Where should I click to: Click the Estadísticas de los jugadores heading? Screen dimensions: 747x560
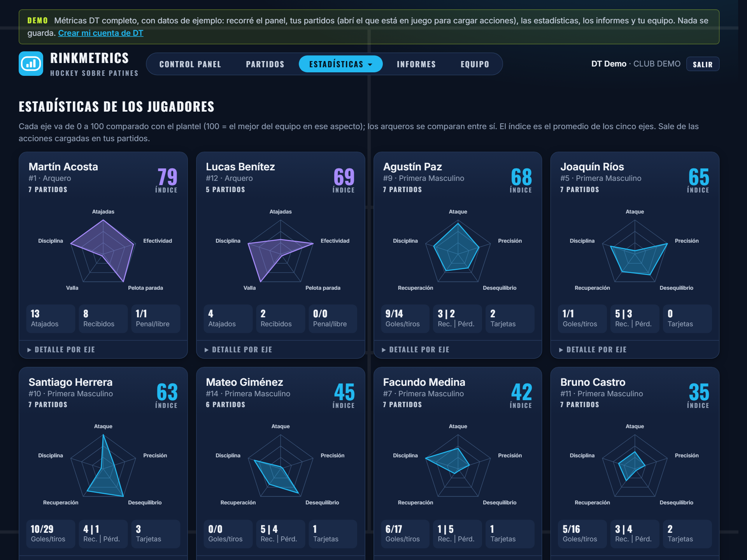pyautogui.click(x=117, y=107)
